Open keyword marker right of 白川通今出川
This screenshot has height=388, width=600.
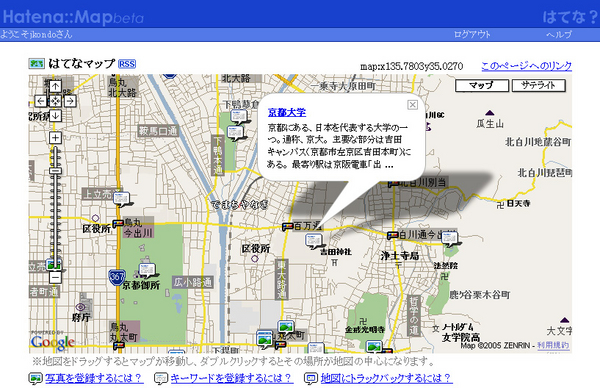coord(449,239)
